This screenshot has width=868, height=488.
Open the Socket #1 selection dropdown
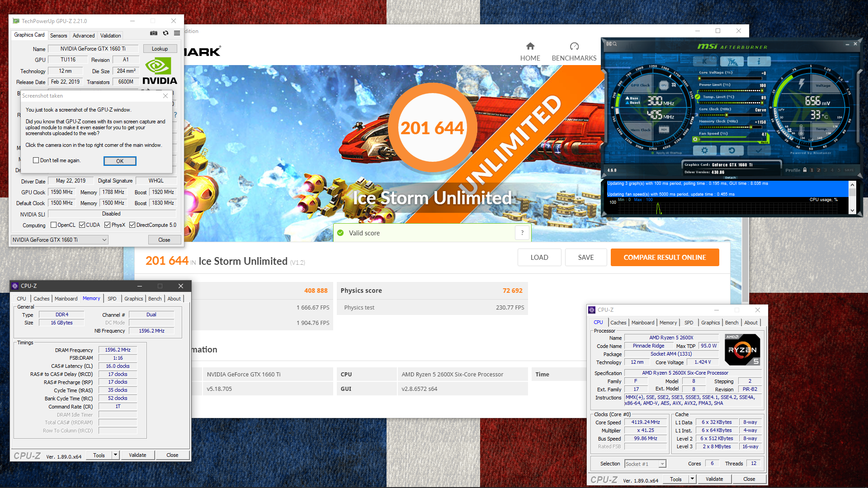pos(645,464)
